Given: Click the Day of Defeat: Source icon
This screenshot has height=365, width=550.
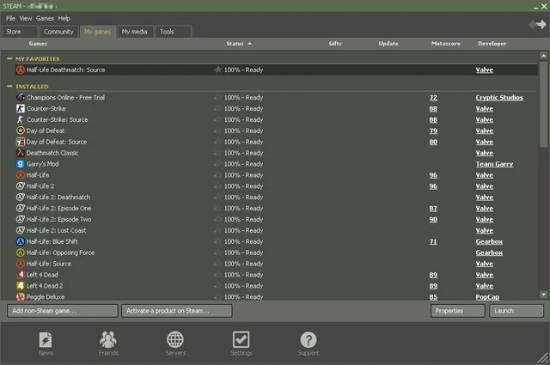Looking at the screenshot, I should click(20, 142).
